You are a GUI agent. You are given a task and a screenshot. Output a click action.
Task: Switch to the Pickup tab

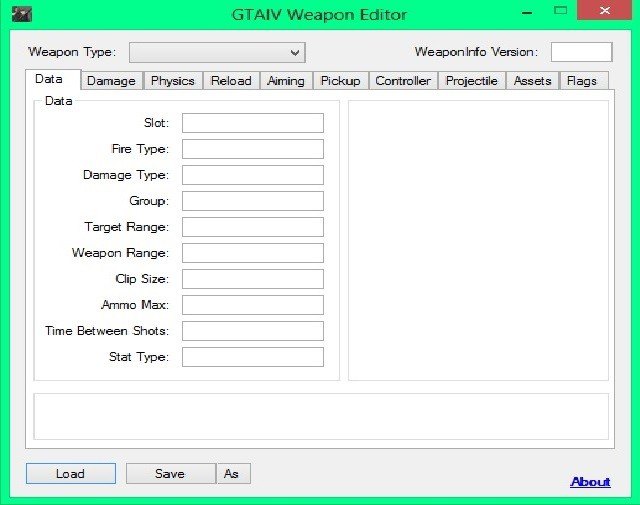click(x=340, y=81)
